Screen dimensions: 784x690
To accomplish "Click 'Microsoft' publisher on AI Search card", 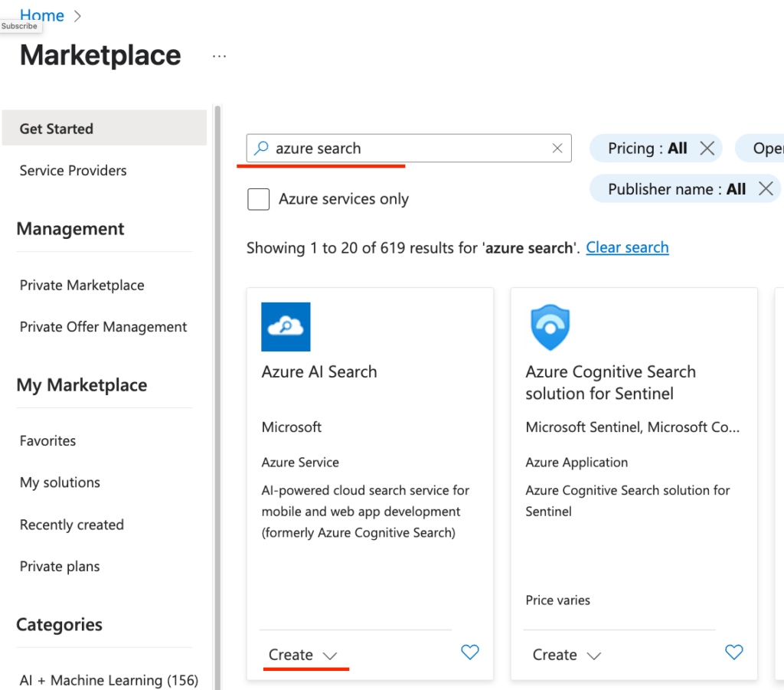I will pyautogui.click(x=292, y=427).
